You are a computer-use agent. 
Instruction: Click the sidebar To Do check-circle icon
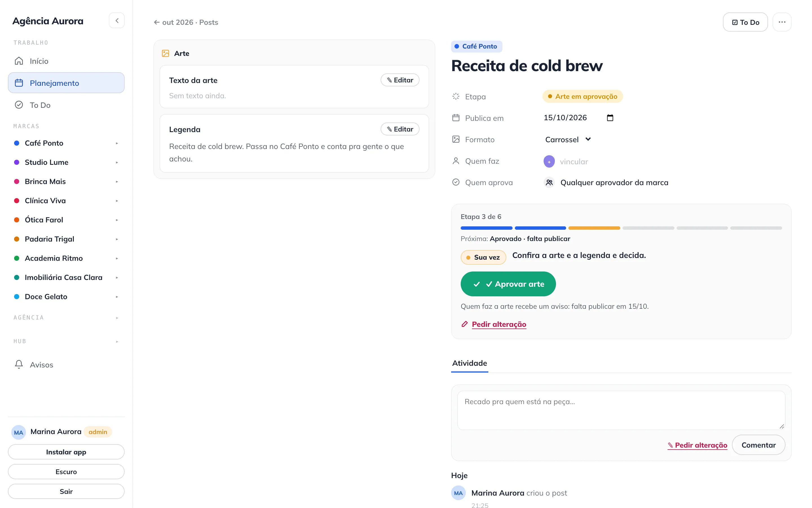point(19,105)
